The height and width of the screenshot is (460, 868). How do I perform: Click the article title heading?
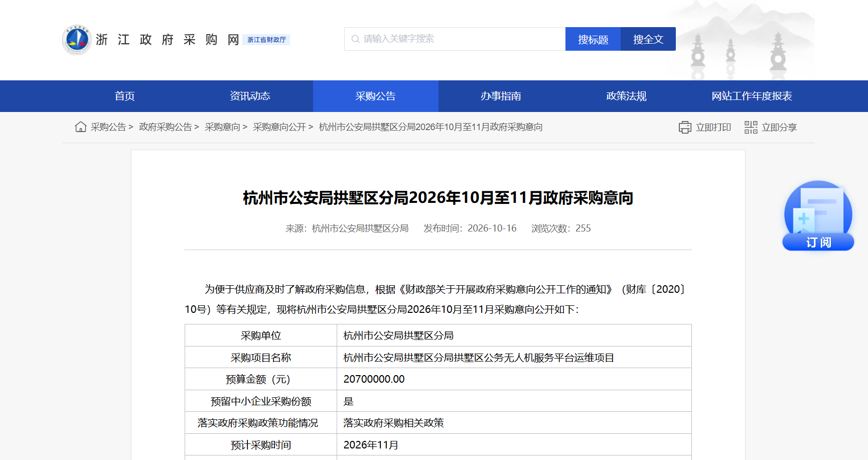438,198
